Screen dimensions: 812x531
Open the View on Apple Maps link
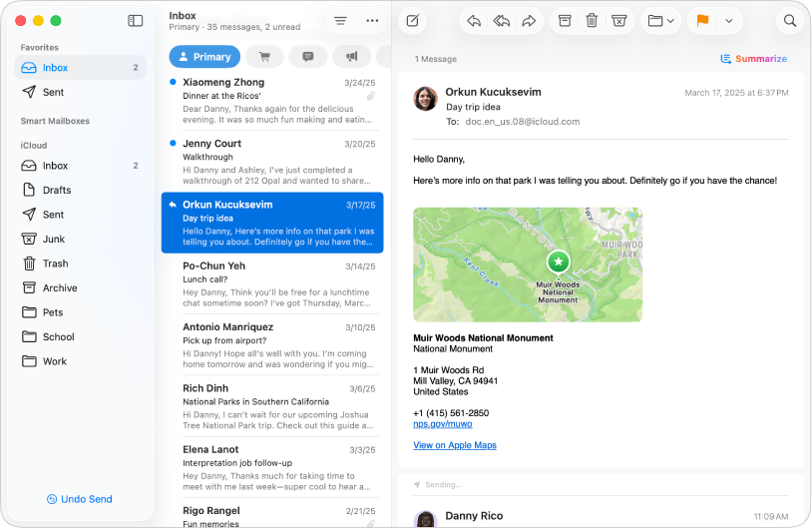[x=454, y=445]
